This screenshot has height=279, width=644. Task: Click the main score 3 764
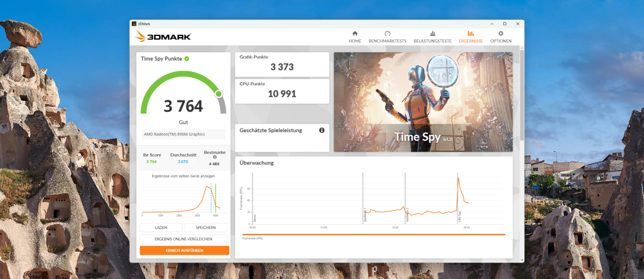[x=183, y=106]
